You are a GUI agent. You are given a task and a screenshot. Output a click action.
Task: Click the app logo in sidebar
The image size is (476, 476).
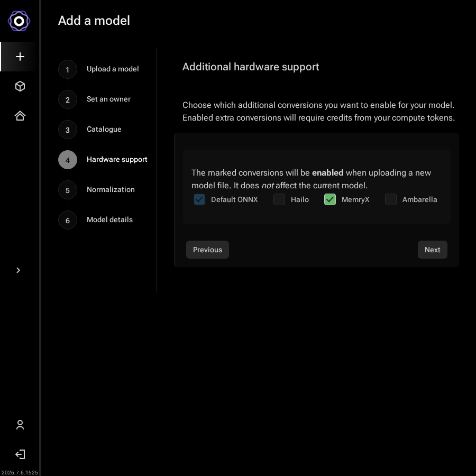tap(19, 21)
